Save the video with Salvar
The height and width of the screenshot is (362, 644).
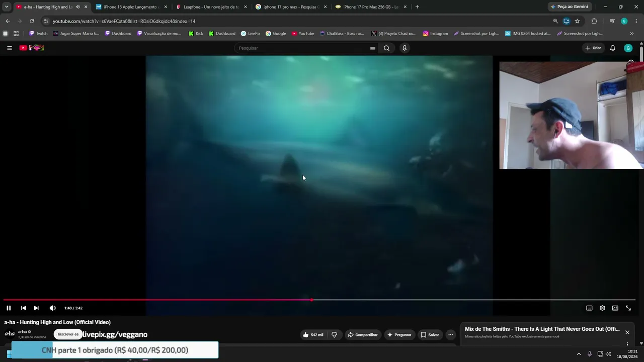[430, 335]
